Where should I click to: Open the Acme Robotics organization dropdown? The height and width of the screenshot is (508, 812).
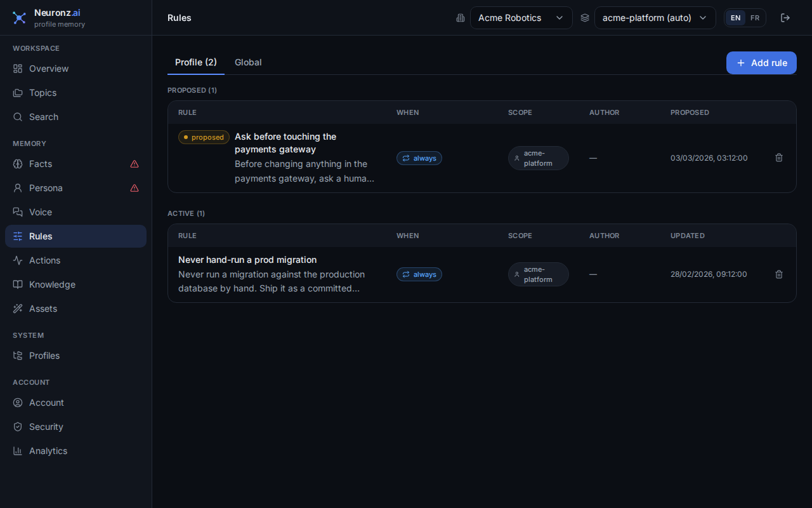[521, 18]
